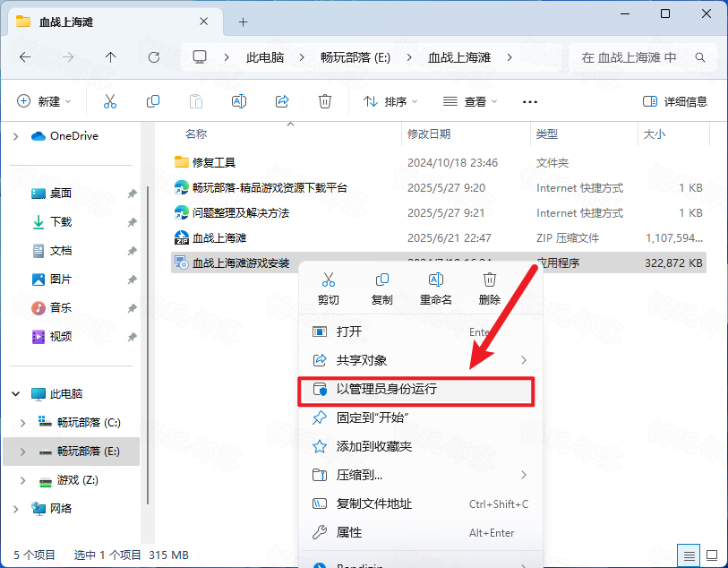Expand the OneDrive tree node
This screenshot has width=728, height=568.
[x=16, y=136]
